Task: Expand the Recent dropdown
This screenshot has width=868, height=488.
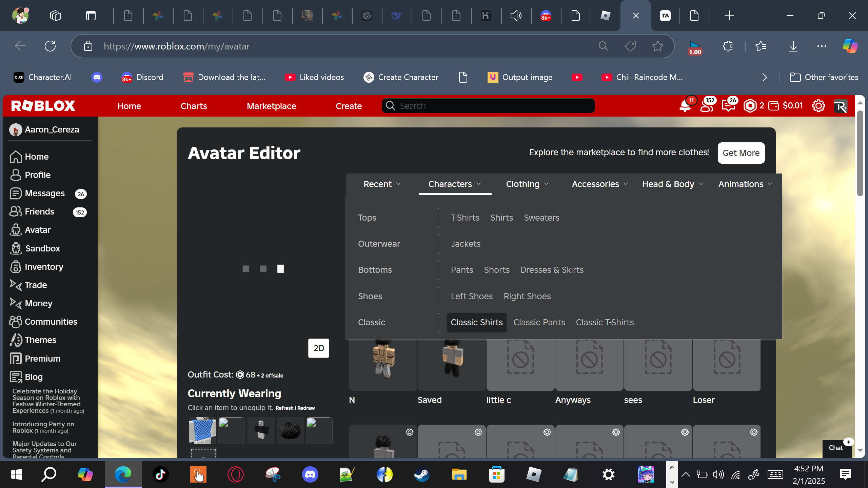Action: pyautogui.click(x=382, y=184)
